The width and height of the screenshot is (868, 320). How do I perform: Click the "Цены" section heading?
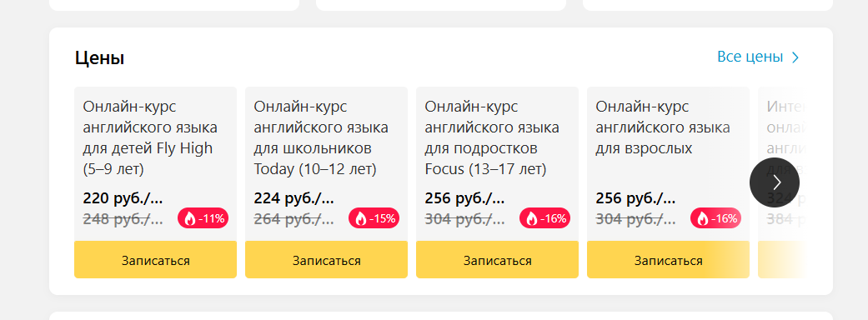point(100,57)
